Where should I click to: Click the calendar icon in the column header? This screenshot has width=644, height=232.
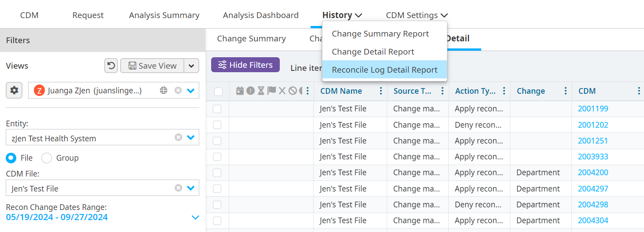(240, 91)
